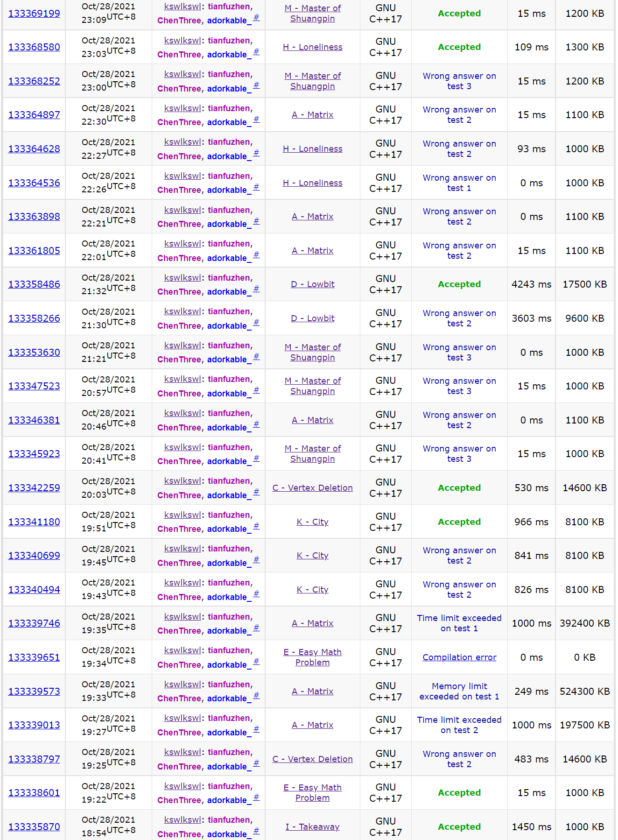Click the # link in submission 133335870 row
The width and height of the screenshot is (618, 840).
pyautogui.click(x=256, y=832)
